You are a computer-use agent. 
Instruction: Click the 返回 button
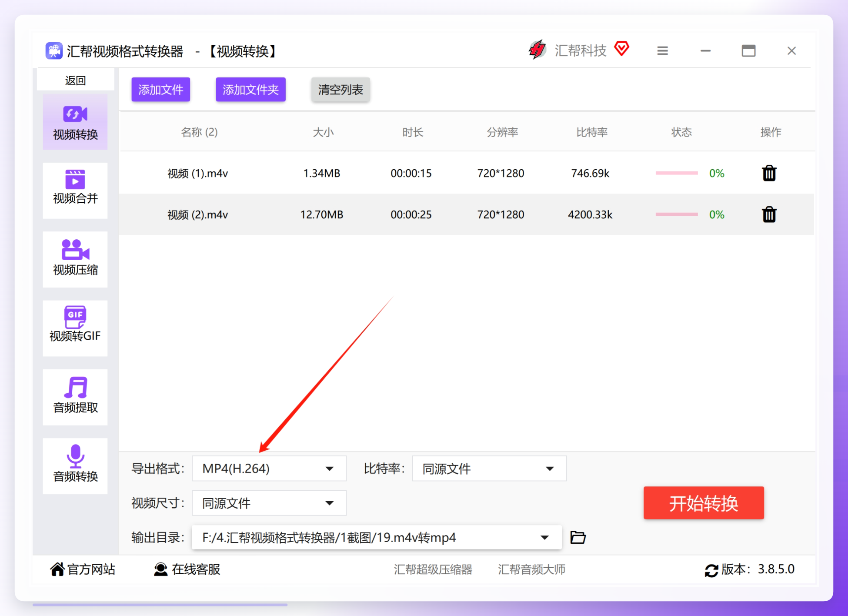click(x=75, y=80)
